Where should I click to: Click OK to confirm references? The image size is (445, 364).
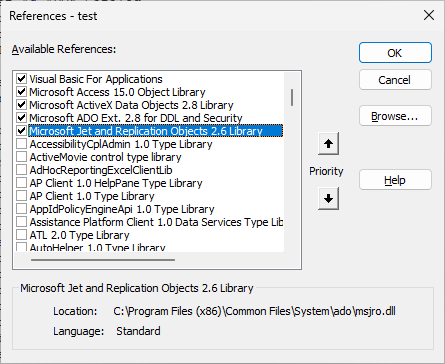coord(395,53)
